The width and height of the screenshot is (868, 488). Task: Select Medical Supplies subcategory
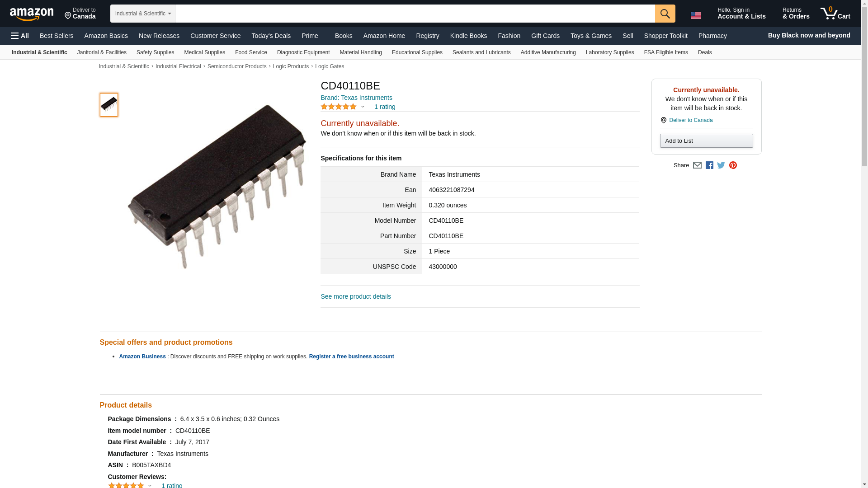pos(204,52)
